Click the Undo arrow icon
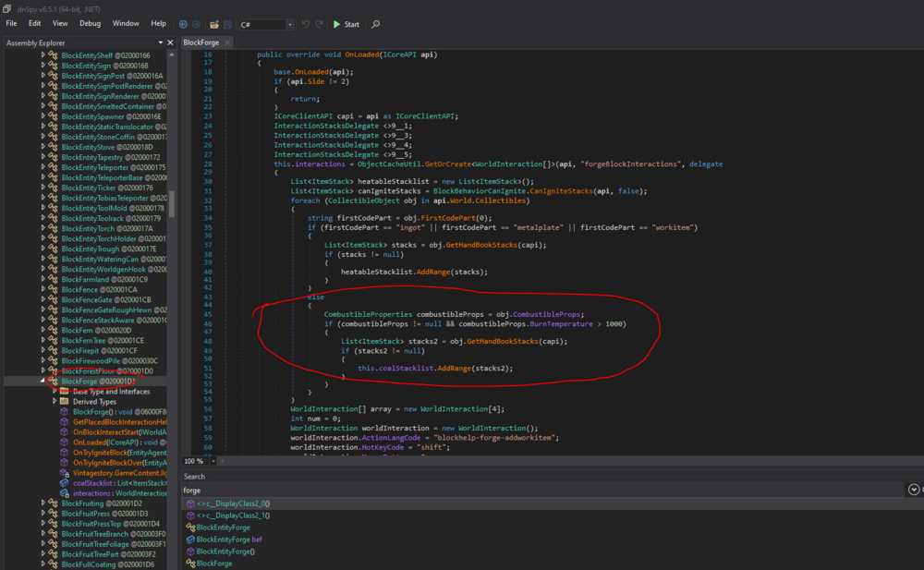Screen dimensions: 924x570 [306, 24]
